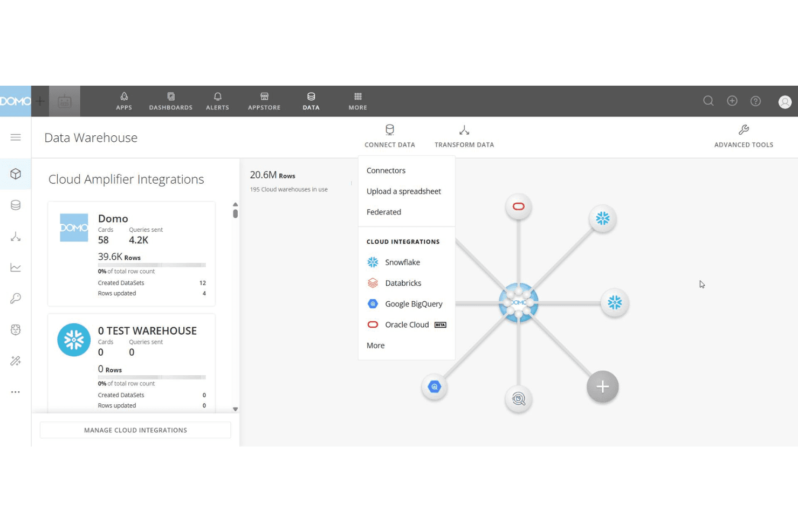Click the bear face icon in left sidebar
The width and height of the screenshot is (798, 532).
click(x=16, y=330)
